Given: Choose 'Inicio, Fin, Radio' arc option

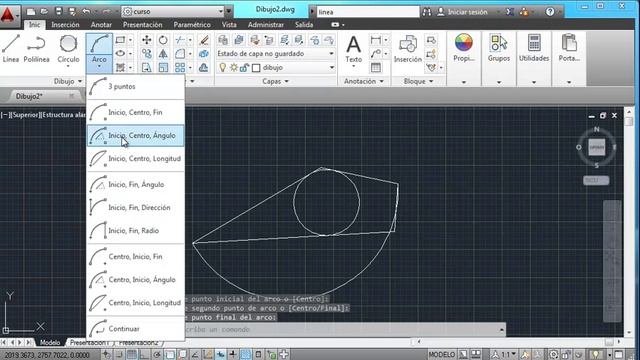Looking at the screenshot, I should pyautogui.click(x=136, y=231).
